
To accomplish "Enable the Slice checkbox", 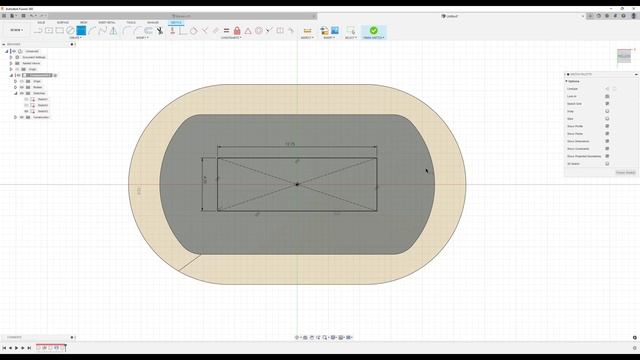I will tap(607, 119).
